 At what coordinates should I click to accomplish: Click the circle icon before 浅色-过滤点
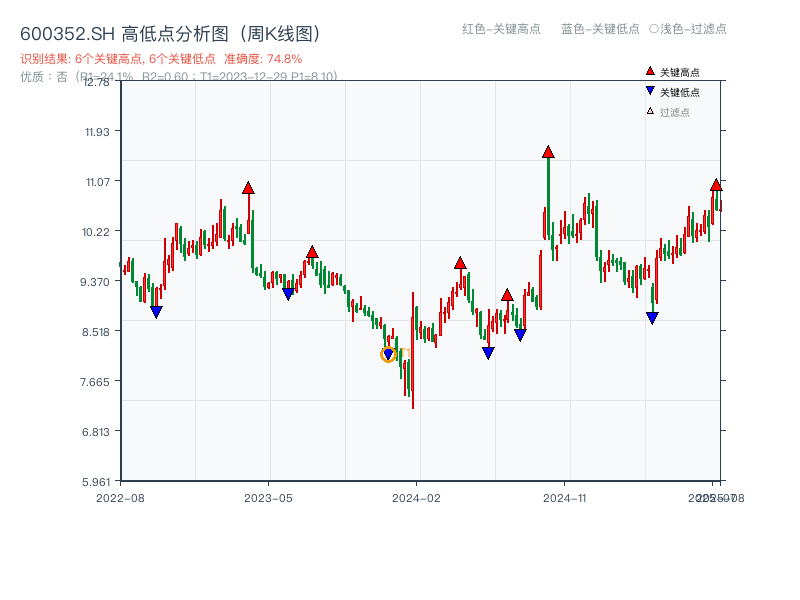(x=654, y=29)
